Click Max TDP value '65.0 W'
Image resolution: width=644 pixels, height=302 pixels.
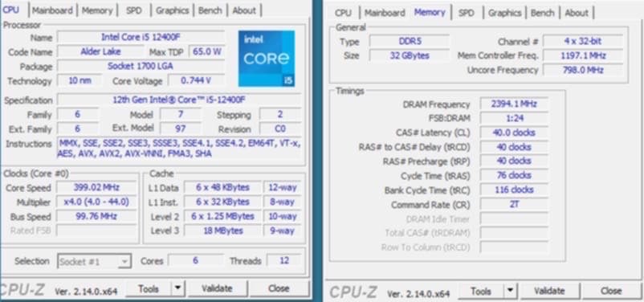tap(207, 51)
